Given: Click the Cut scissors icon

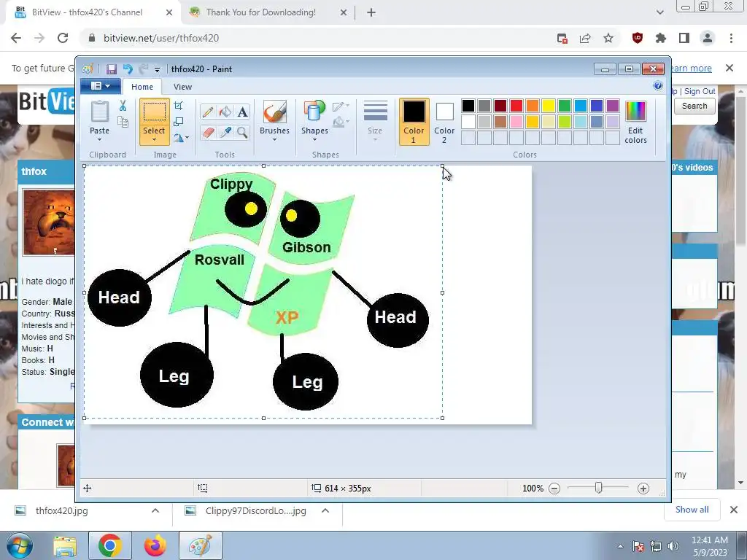Looking at the screenshot, I should (123, 105).
